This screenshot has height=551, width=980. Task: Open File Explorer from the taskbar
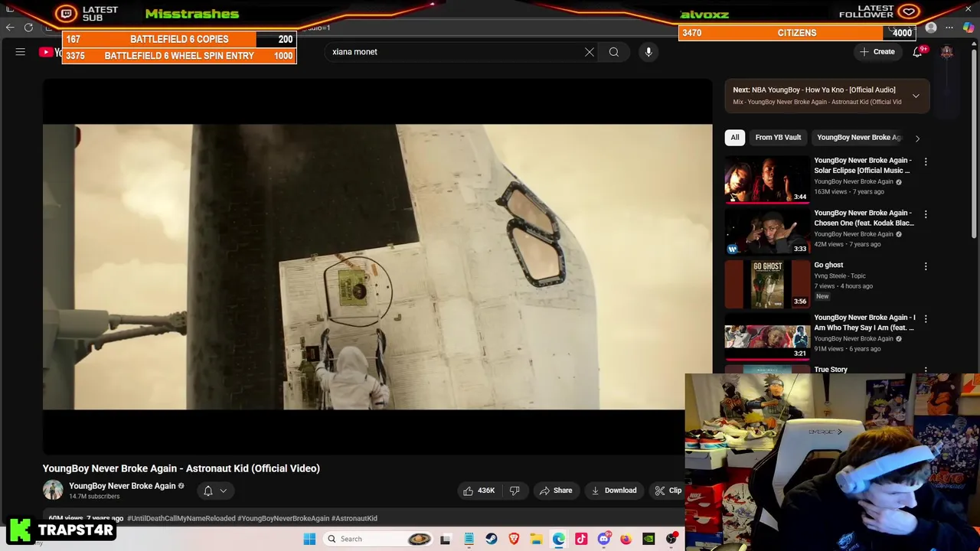tap(537, 539)
